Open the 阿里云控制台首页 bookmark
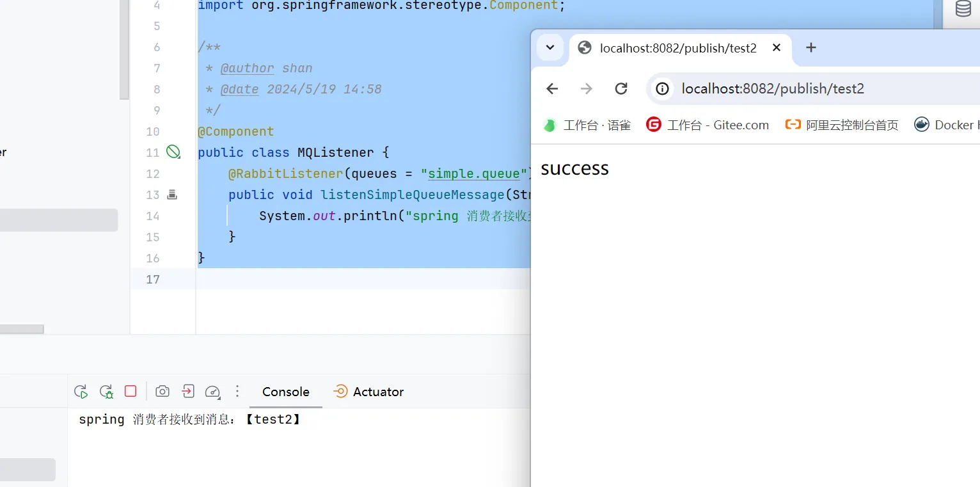This screenshot has width=980, height=487. pos(842,125)
